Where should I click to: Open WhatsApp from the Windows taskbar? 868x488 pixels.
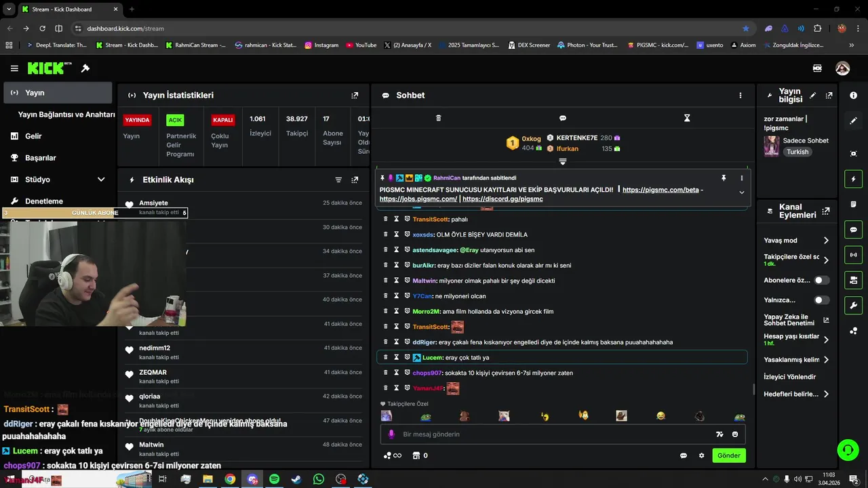(x=319, y=479)
